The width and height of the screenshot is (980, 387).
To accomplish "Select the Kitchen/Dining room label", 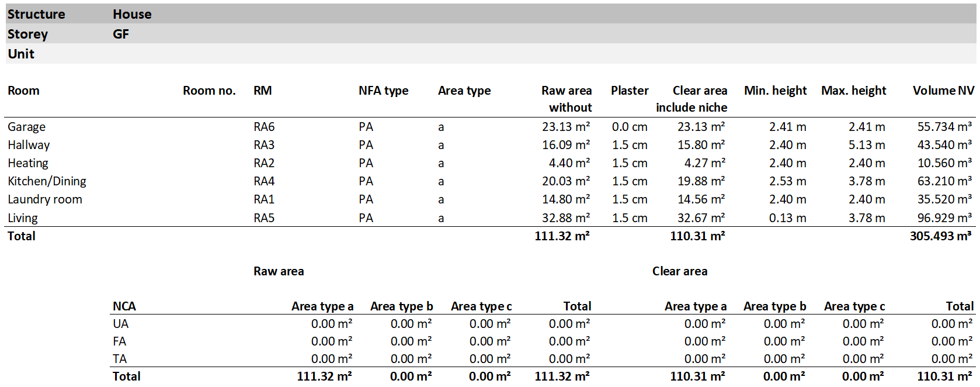I will coord(47,181).
